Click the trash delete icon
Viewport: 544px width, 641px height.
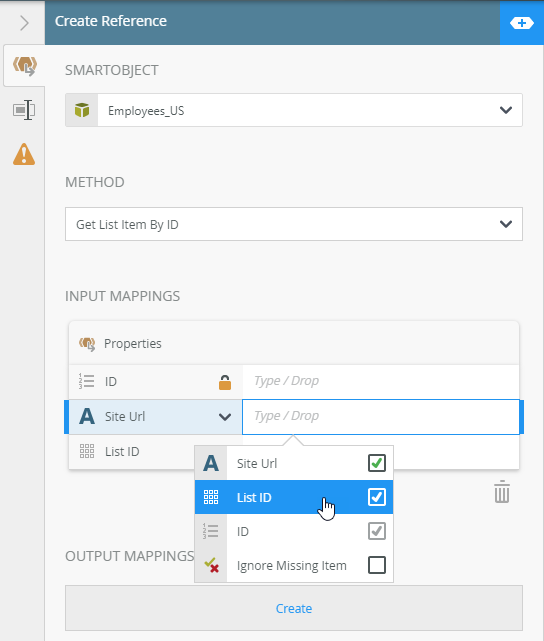(x=502, y=492)
